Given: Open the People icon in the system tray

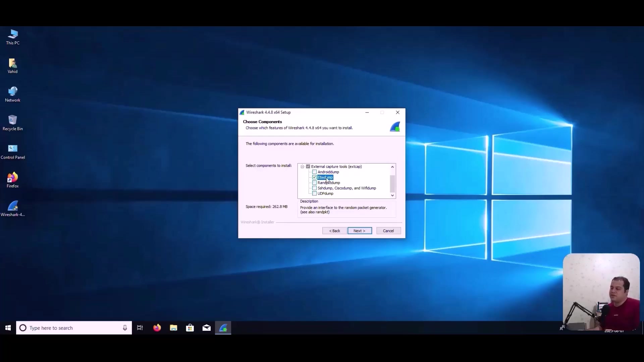Looking at the screenshot, I should (562, 328).
